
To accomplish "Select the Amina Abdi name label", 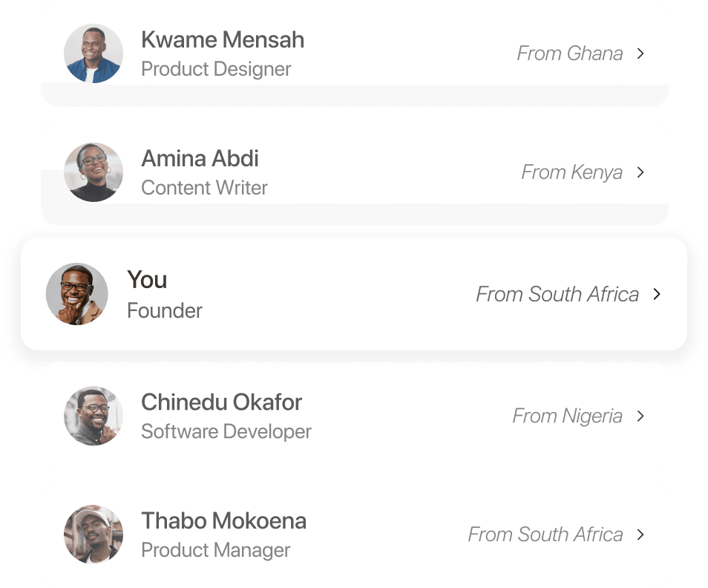I will pyautogui.click(x=199, y=159).
